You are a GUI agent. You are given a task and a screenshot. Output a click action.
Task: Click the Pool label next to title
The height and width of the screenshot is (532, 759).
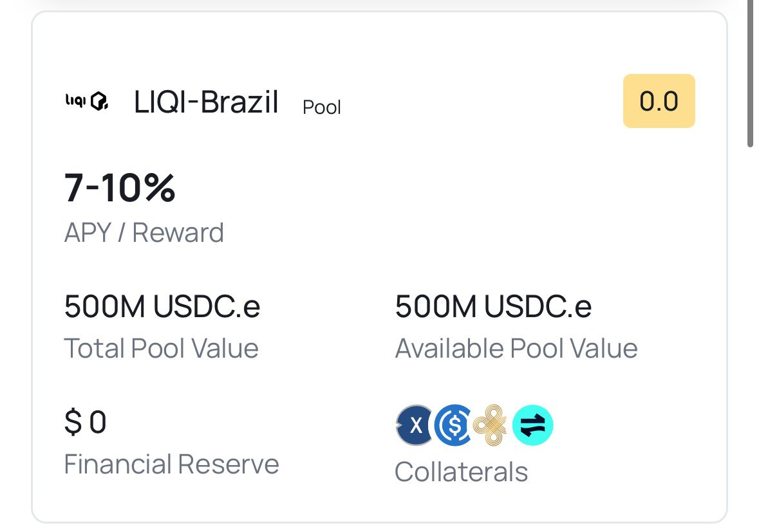coord(321,107)
